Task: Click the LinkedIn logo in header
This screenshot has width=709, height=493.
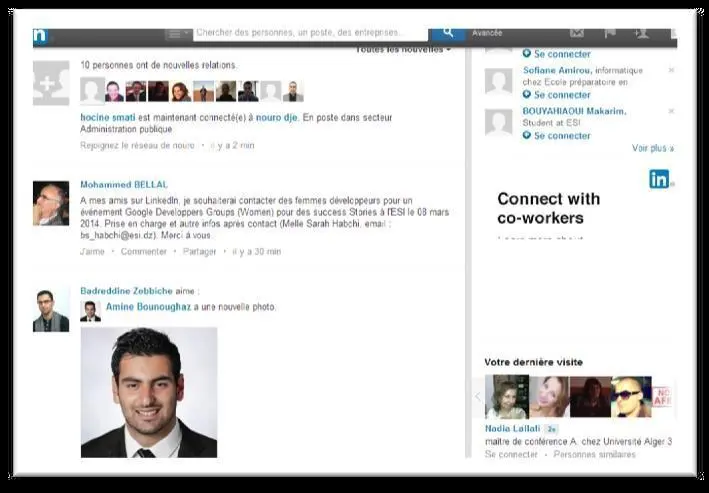Action: click(40, 35)
